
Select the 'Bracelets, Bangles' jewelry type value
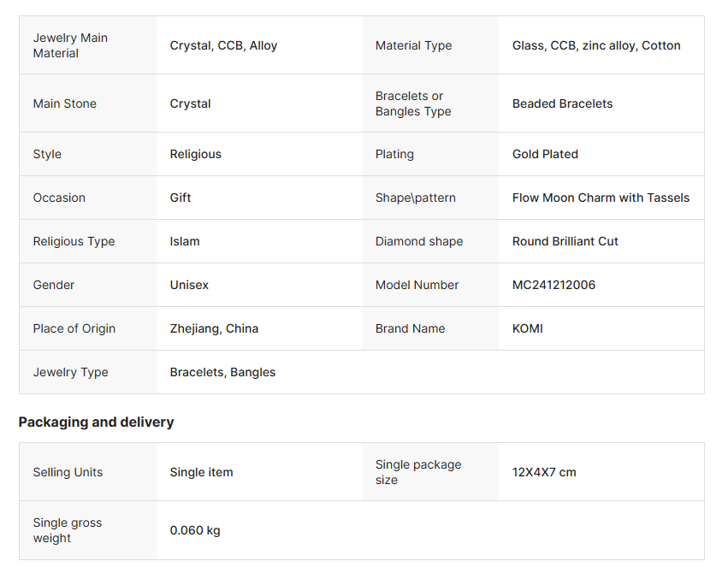(x=222, y=372)
